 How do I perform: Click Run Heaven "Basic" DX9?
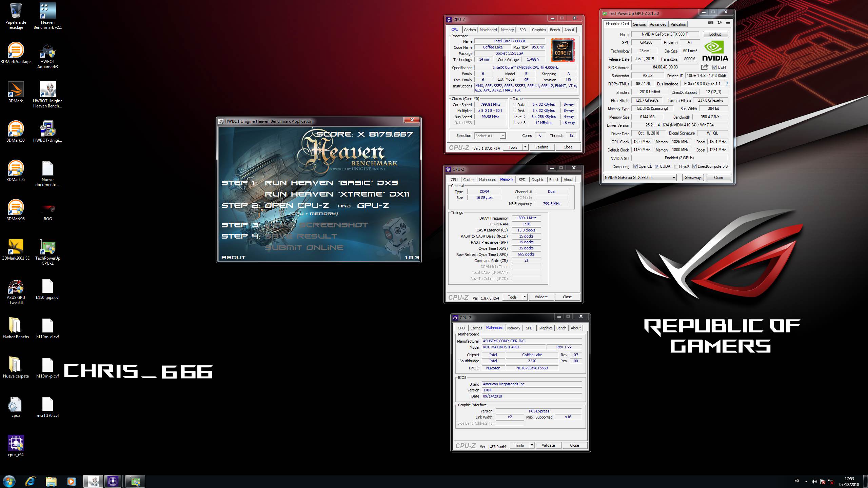pyautogui.click(x=331, y=183)
